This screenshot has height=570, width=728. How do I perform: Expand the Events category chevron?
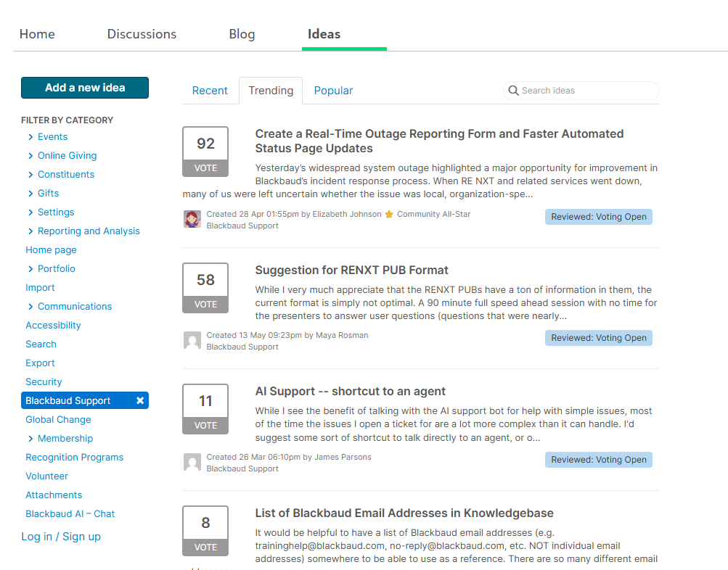30,137
